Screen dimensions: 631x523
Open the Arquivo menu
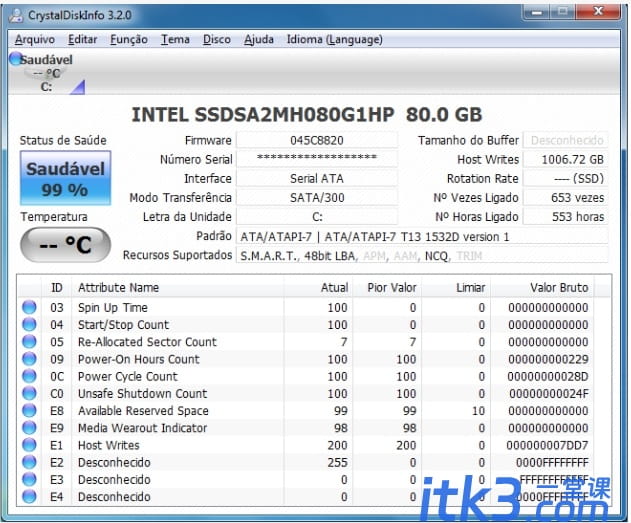(35, 39)
